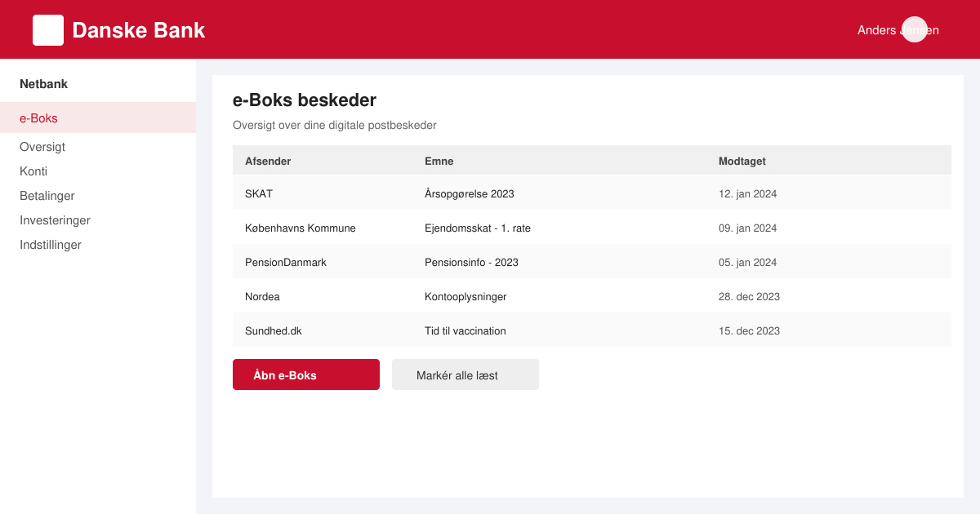Click the date 09. jan 2024
980x514 pixels.
click(747, 228)
